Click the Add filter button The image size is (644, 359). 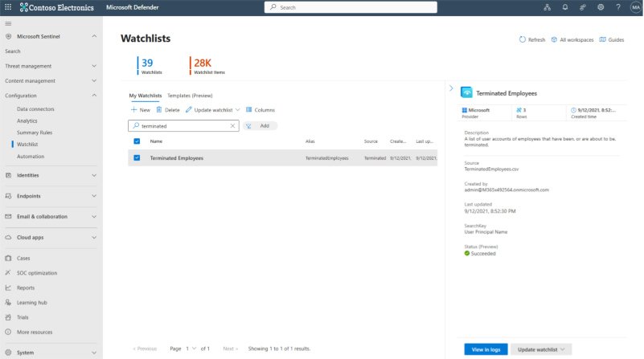pyautogui.click(x=260, y=125)
